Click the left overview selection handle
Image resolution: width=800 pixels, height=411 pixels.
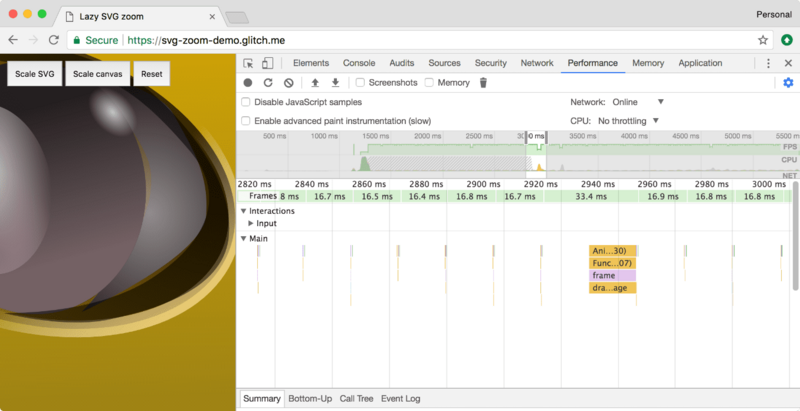click(527, 137)
